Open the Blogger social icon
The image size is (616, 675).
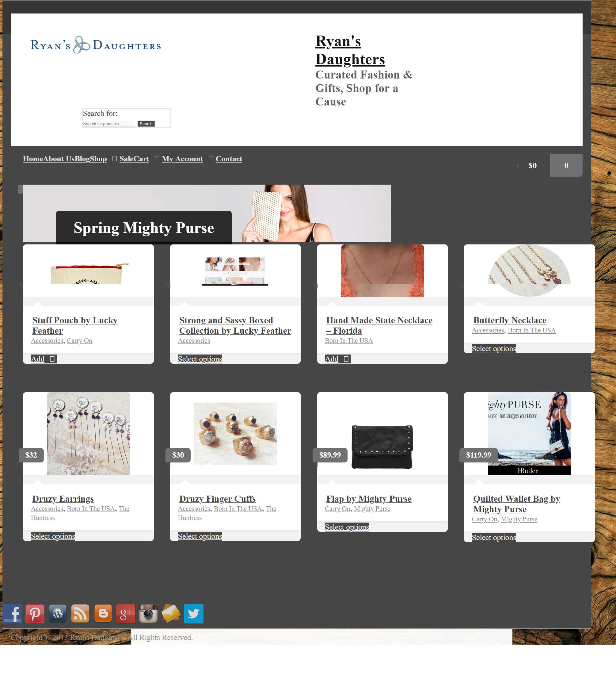[x=103, y=613]
